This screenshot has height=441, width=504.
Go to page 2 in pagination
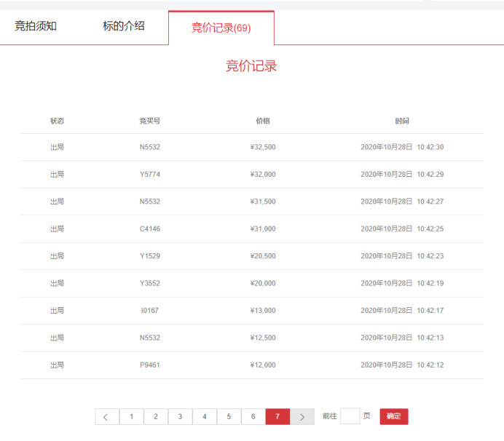point(155,417)
